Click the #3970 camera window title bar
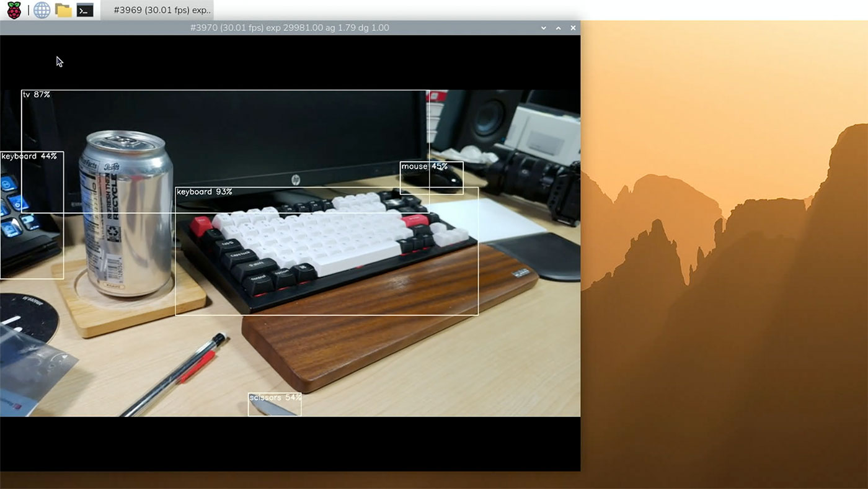The image size is (868, 489). (x=290, y=28)
